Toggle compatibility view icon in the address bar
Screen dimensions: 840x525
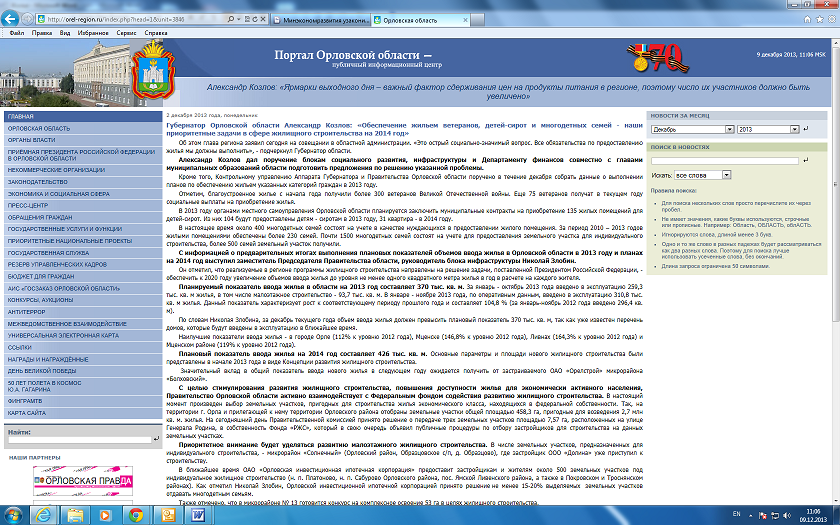(x=248, y=19)
